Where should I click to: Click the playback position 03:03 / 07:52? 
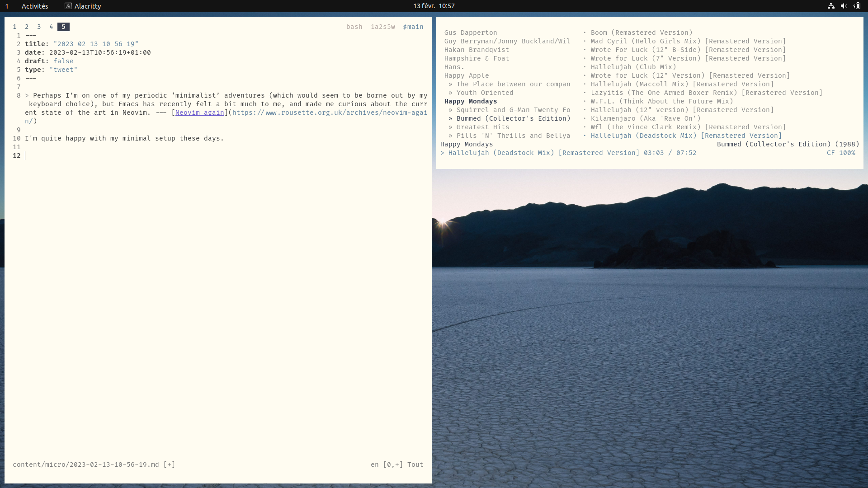tap(670, 153)
